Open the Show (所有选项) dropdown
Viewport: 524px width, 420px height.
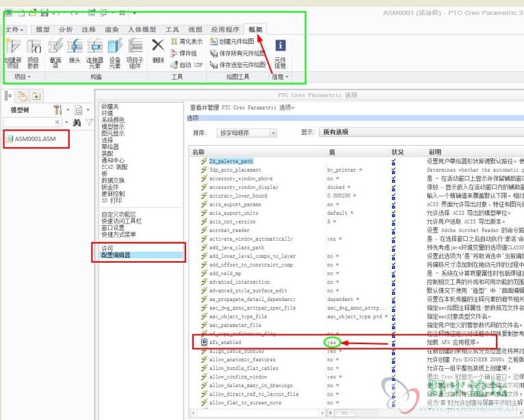click(421, 132)
